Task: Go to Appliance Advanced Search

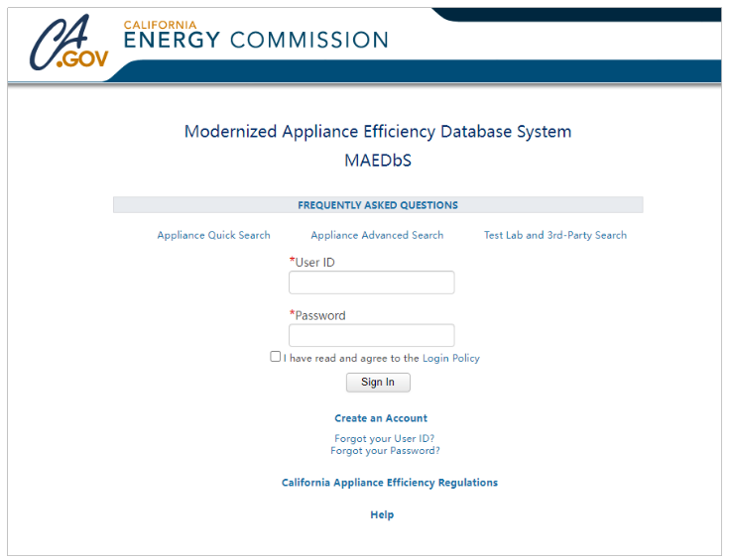Action: pyautogui.click(x=377, y=235)
